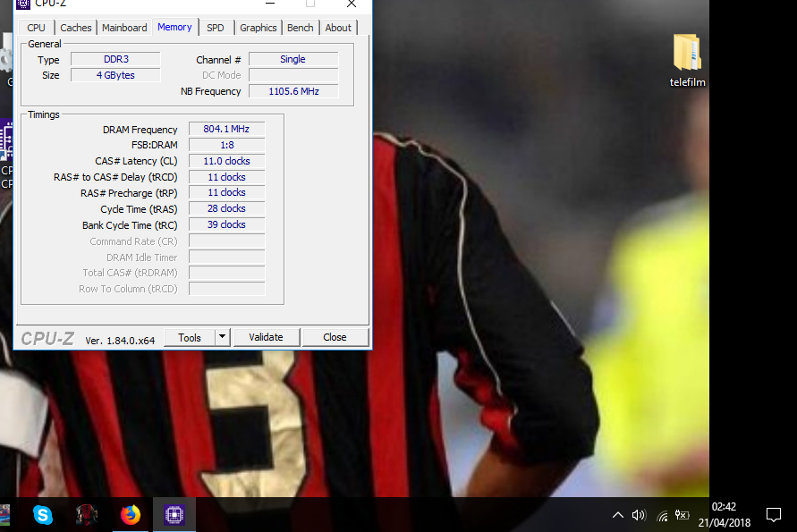Click the date 21/04/2018 in taskbar

724,523
